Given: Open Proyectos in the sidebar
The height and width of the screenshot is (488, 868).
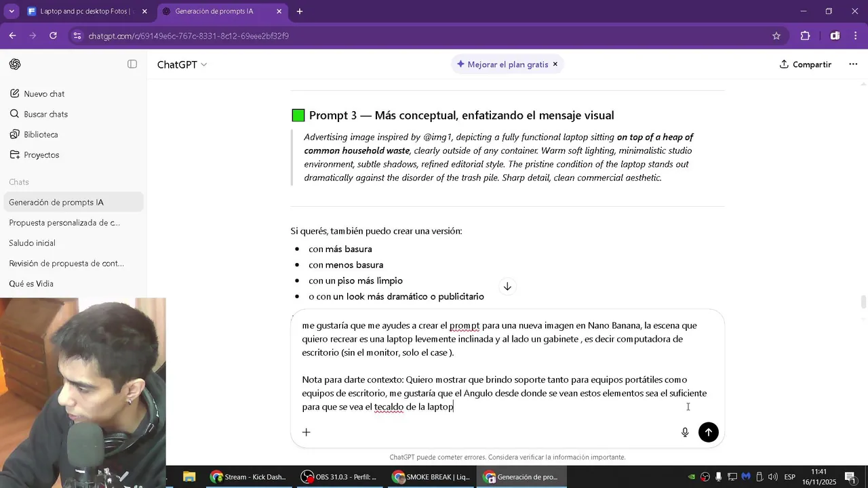Looking at the screenshot, I should (73, 155).
